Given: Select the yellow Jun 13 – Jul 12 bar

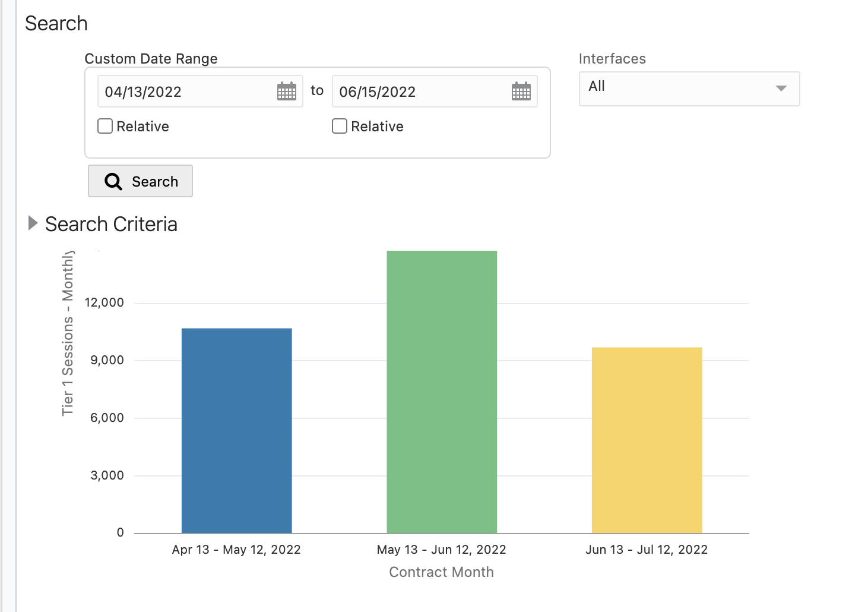Looking at the screenshot, I should coord(647,440).
